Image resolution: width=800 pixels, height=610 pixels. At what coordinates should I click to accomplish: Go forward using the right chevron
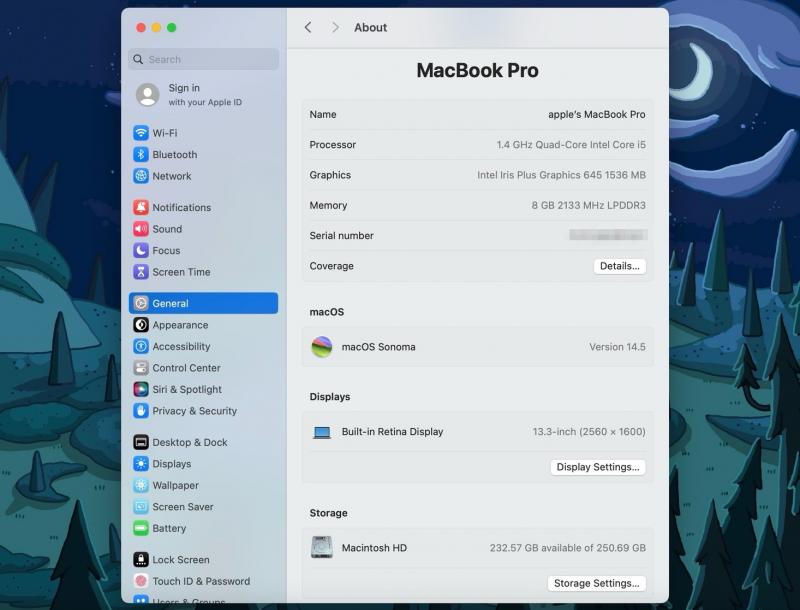[x=335, y=28]
